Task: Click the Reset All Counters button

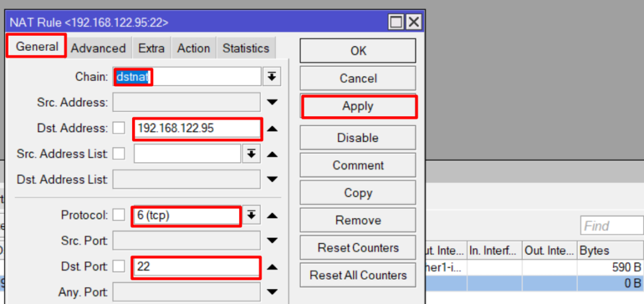Action: coord(358,275)
